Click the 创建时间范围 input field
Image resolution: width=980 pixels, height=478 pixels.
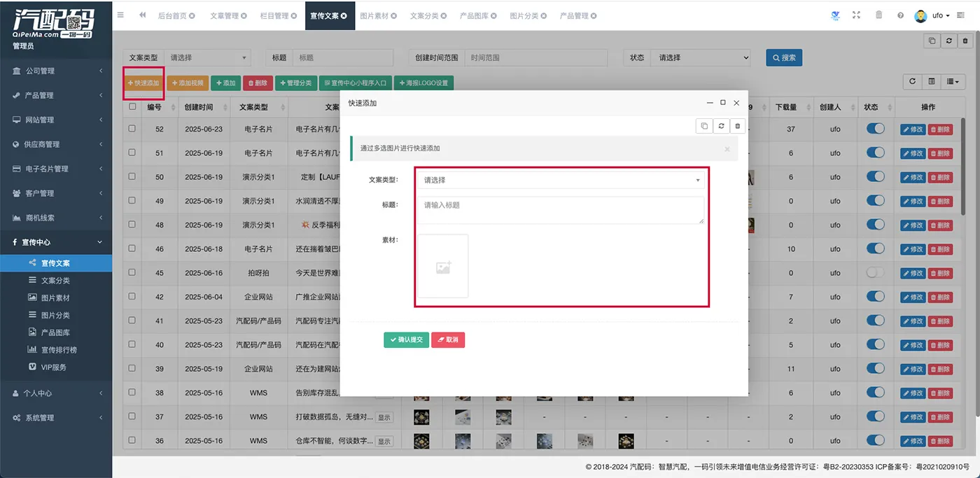[x=535, y=58]
